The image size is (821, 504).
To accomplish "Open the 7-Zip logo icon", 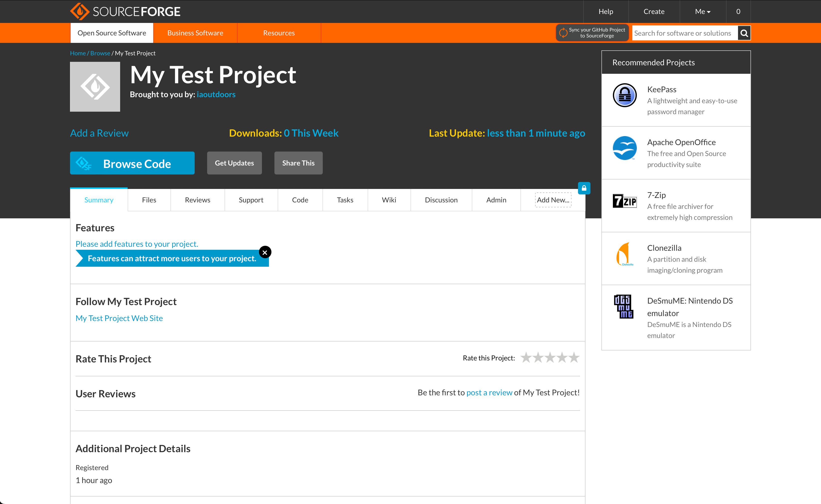I will (x=625, y=201).
